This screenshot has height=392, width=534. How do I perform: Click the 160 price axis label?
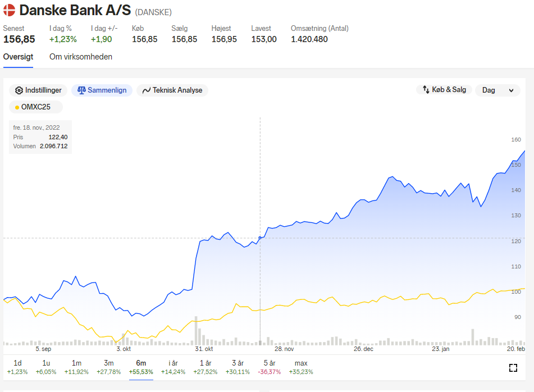click(x=516, y=140)
